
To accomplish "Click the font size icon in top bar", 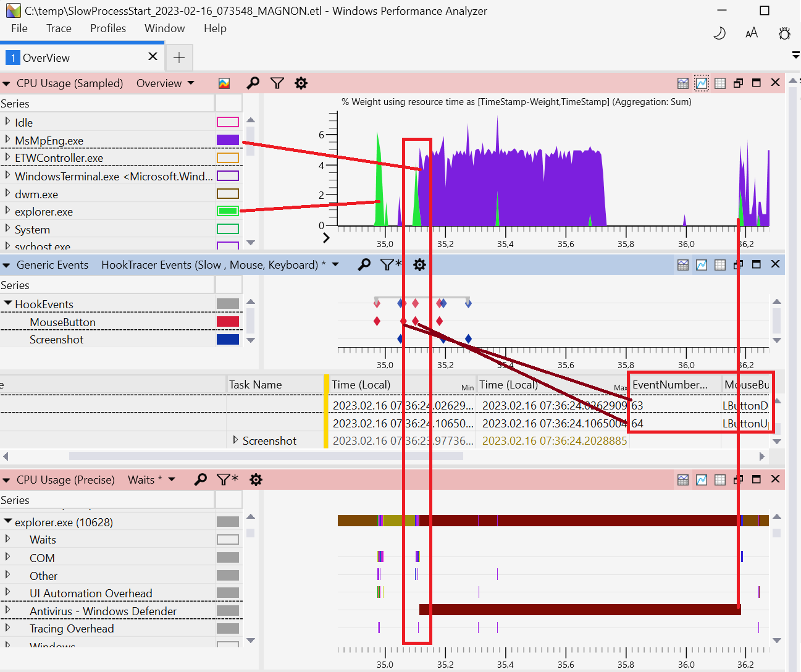I will pyautogui.click(x=752, y=33).
